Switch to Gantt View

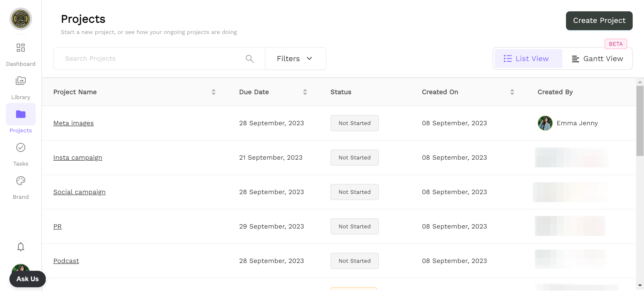(598, 58)
